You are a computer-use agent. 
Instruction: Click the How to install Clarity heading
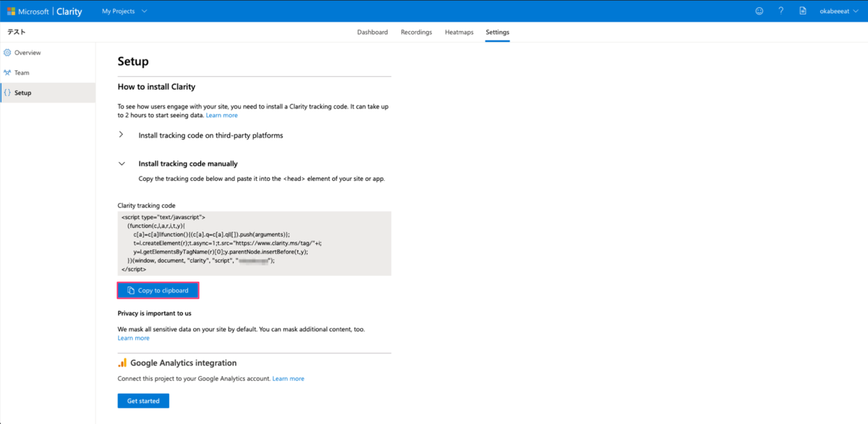157,87
